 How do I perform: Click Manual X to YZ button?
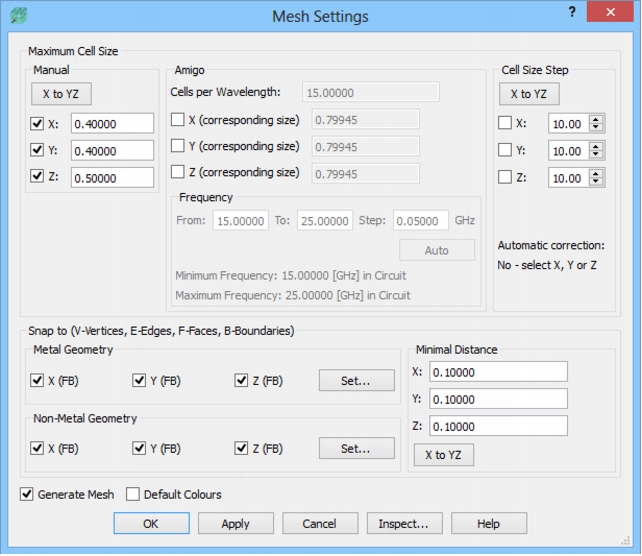click(61, 94)
